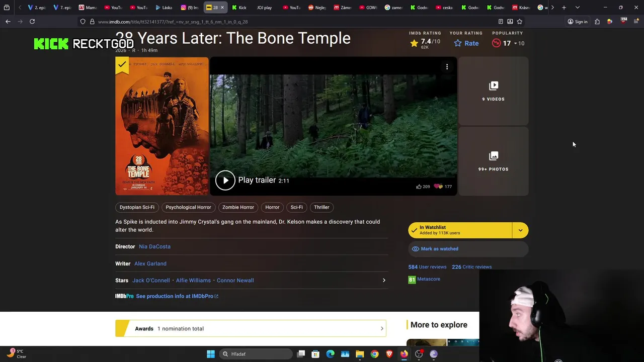The width and height of the screenshot is (644, 362).
Task: Open the Windows Start menu
Action: click(x=211, y=354)
